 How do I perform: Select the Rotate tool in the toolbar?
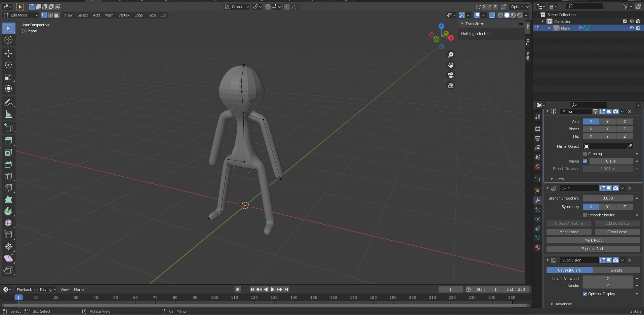pos(8,65)
